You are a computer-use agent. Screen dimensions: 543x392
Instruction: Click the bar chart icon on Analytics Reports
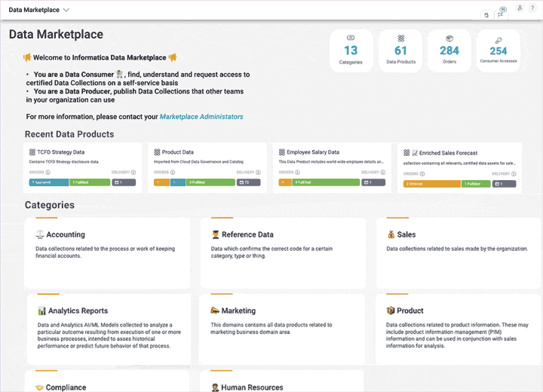point(42,311)
